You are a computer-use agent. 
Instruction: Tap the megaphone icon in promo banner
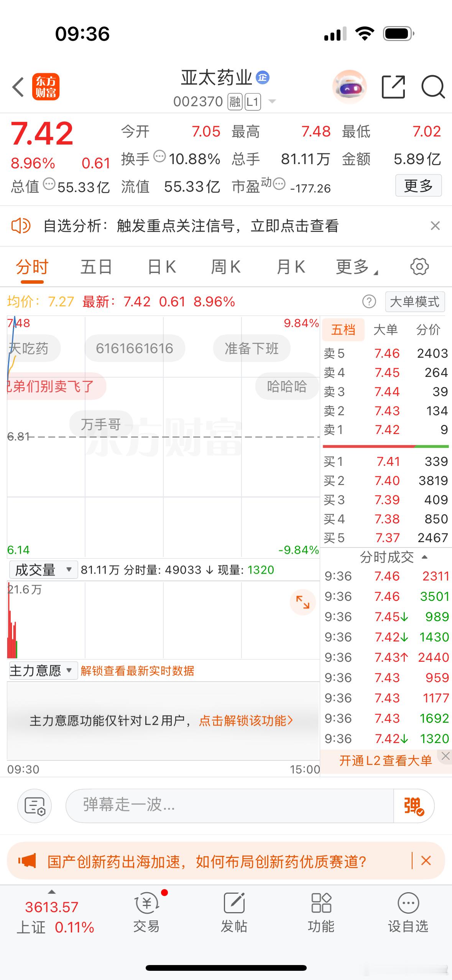click(27, 861)
